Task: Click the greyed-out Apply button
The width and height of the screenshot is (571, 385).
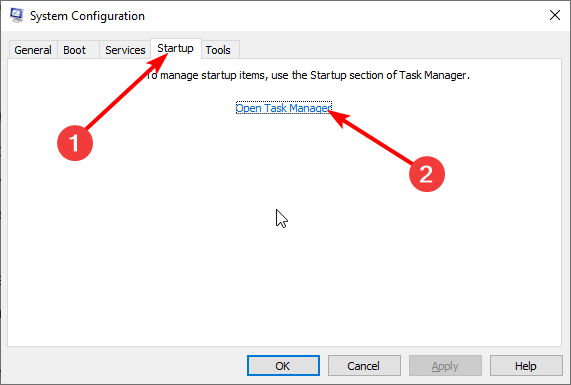Action: pyautogui.click(x=445, y=366)
